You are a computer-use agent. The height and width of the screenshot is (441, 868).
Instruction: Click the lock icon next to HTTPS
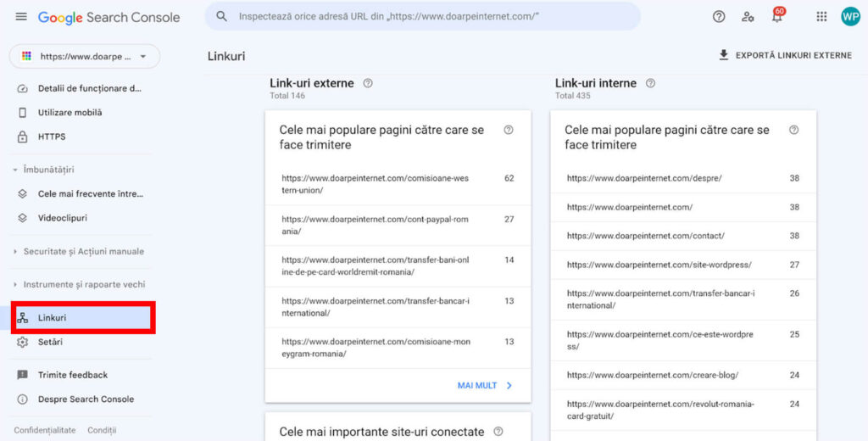22,137
